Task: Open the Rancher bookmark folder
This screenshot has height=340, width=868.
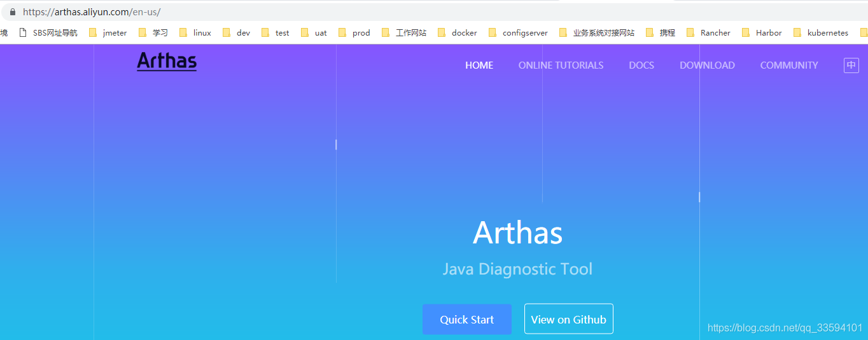Action: tap(708, 32)
